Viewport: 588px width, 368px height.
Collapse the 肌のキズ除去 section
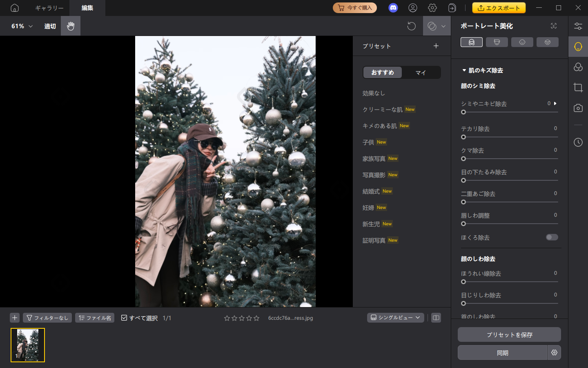(x=464, y=70)
